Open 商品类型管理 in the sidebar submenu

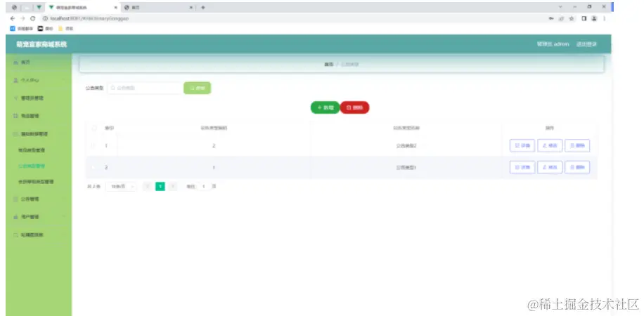click(x=31, y=150)
